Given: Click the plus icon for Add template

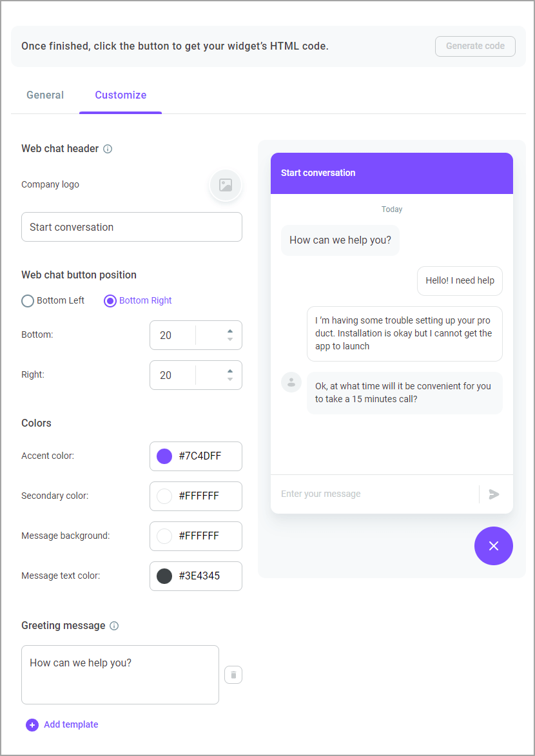Looking at the screenshot, I should tap(32, 724).
